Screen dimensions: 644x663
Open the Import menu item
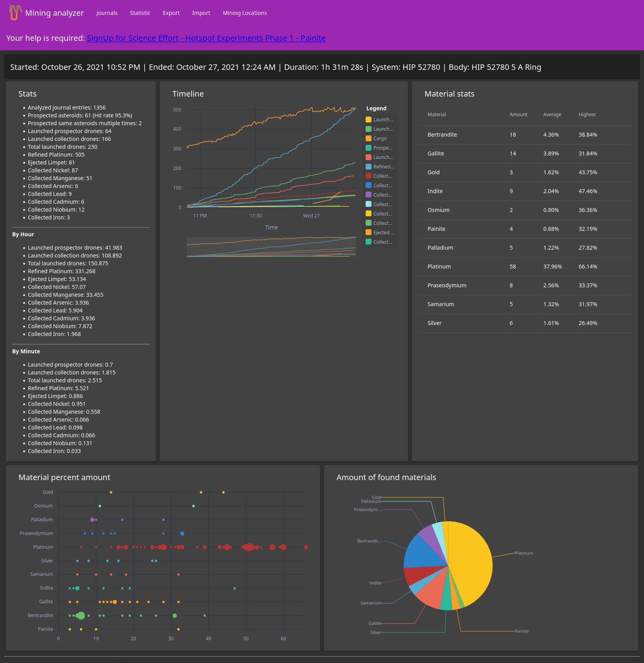point(201,13)
